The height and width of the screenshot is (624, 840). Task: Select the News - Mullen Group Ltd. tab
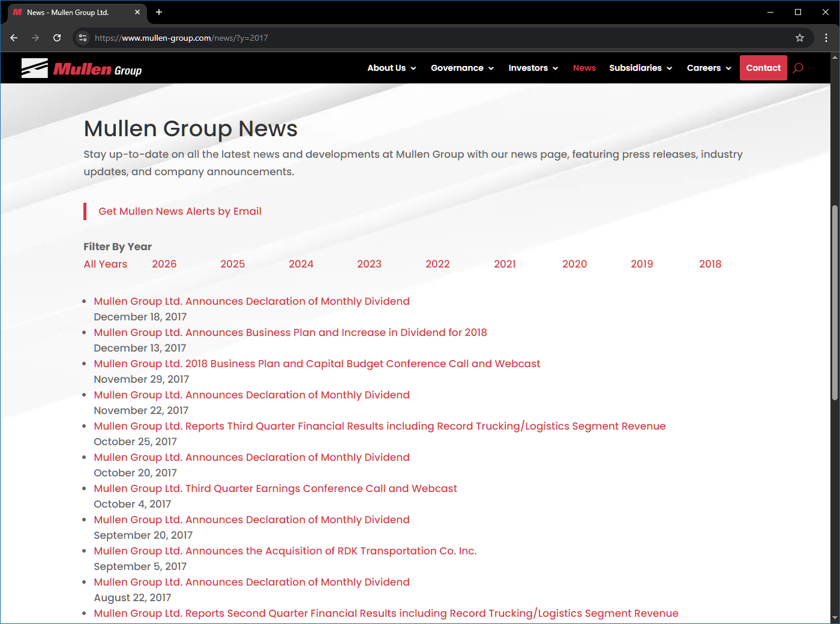tap(77, 12)
